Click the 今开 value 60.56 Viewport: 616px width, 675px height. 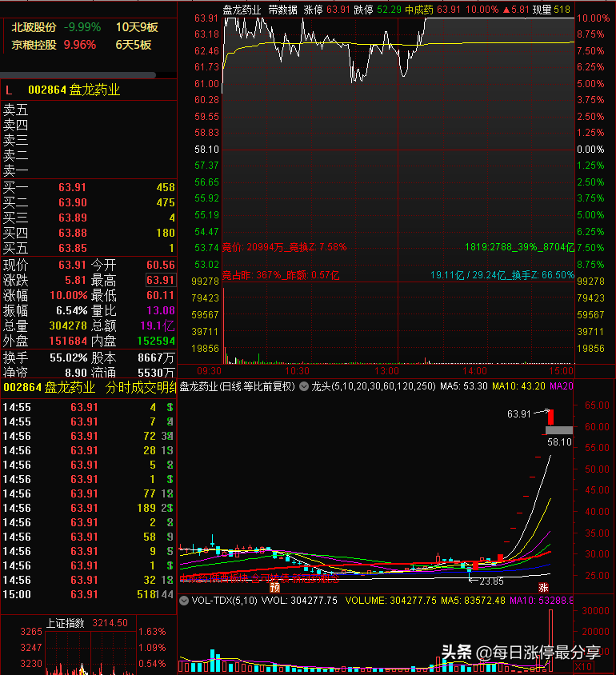pyautogui.click(x=161, y=265)
